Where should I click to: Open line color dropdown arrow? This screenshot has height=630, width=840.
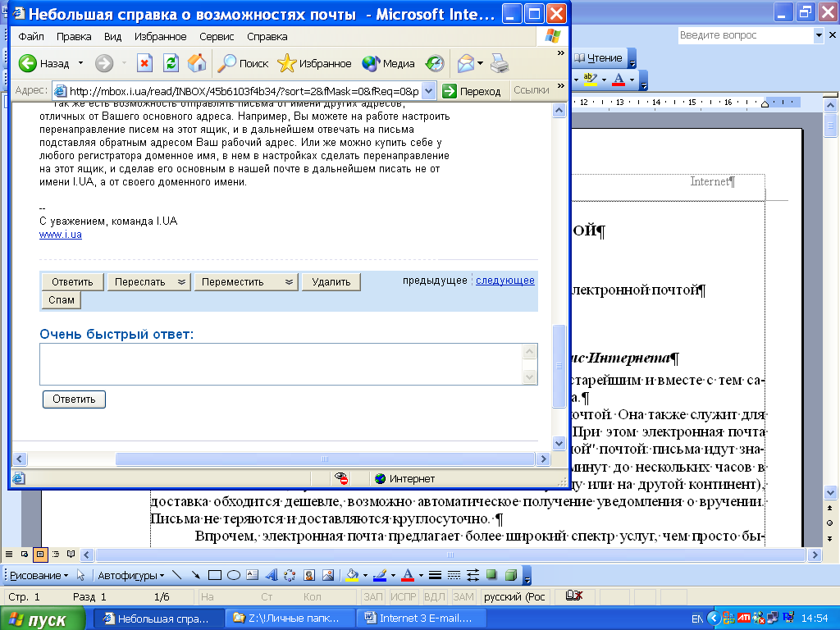393,575
